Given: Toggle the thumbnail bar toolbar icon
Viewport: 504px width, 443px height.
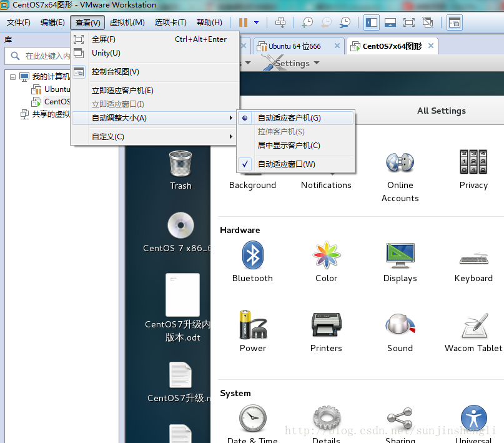Looking at the screenshot, I should click(390, 22).
